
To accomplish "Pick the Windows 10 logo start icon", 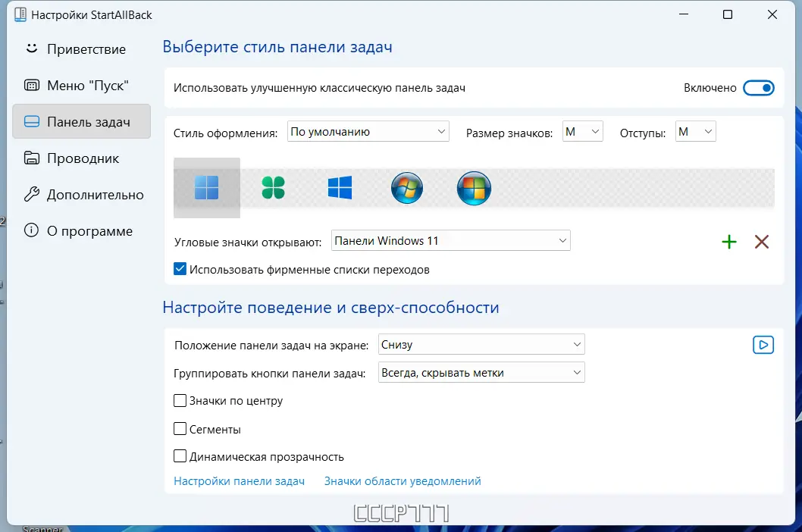I will tap(340, 188).
